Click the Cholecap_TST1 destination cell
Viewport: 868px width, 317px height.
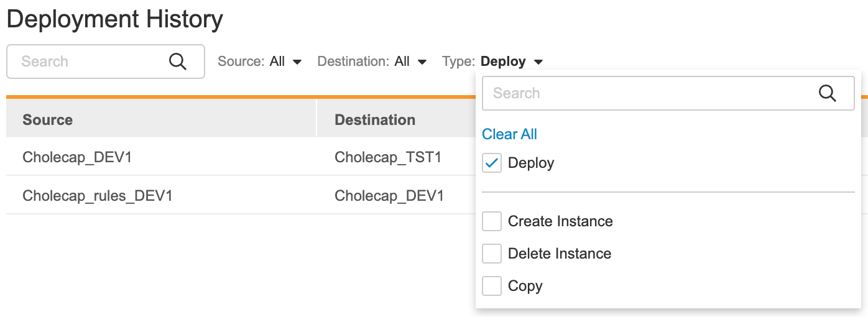388,157
